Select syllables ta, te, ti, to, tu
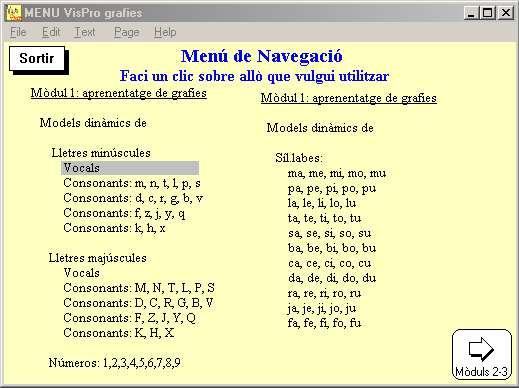The height and width of the screenshot is (388, 519). [324, 218]
